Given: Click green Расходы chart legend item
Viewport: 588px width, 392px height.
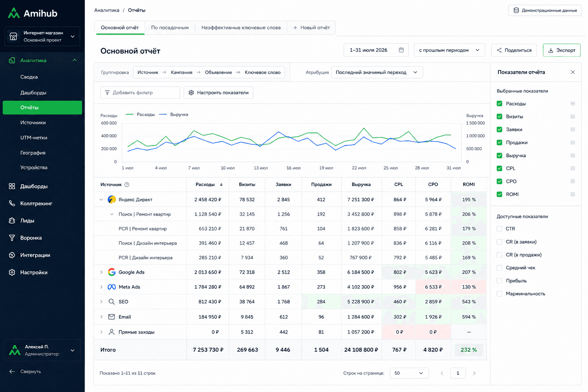Looking at the screenshot, I should tap(140, 114).
